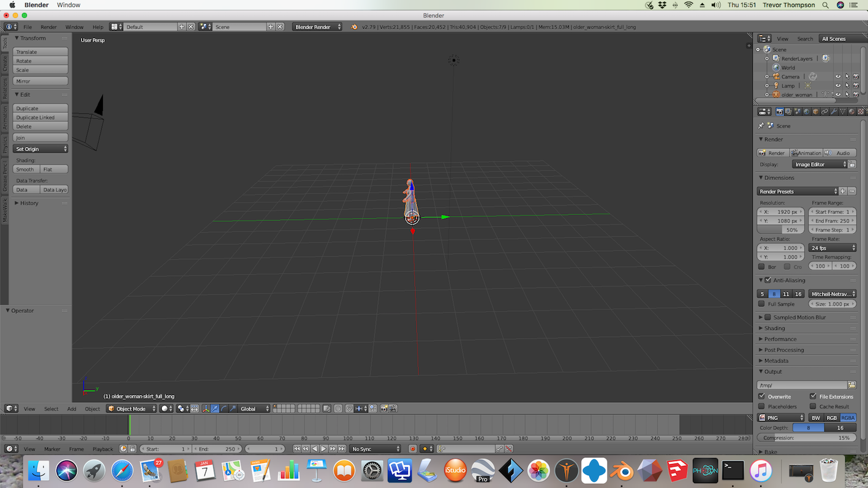
Task: Expand the Shading panel
Action: tap(774, 328)
